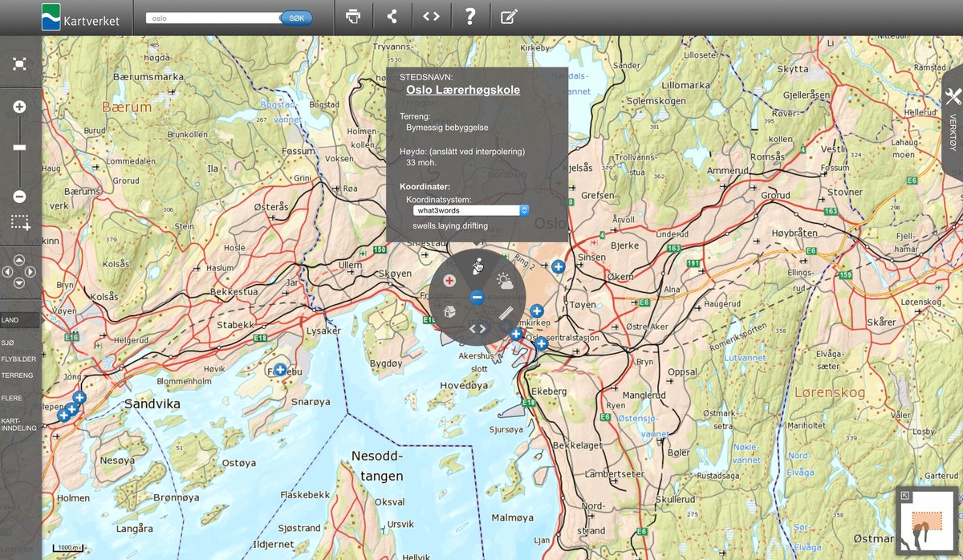
Task: Click the Holmen-kollen label on the map
Action: coord(363,138)
